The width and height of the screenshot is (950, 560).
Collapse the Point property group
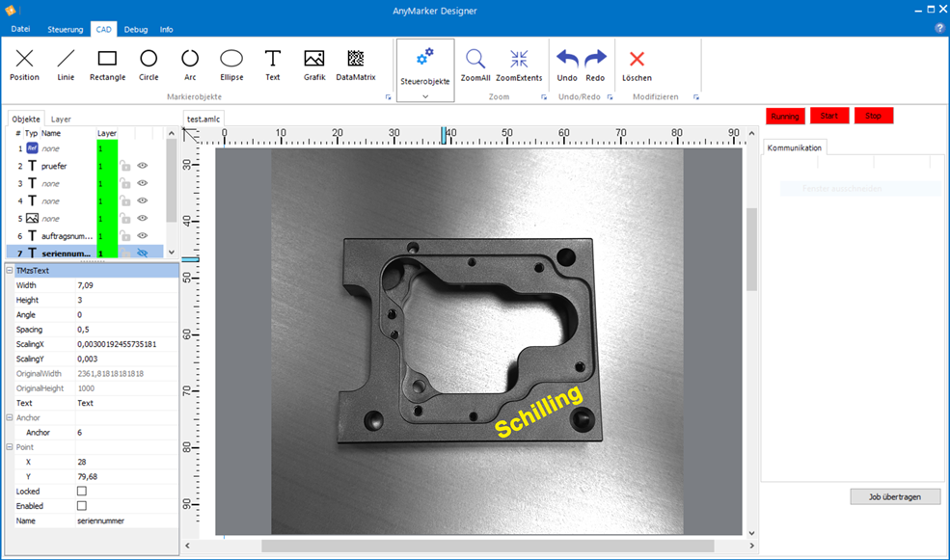(x=10, y=447)
